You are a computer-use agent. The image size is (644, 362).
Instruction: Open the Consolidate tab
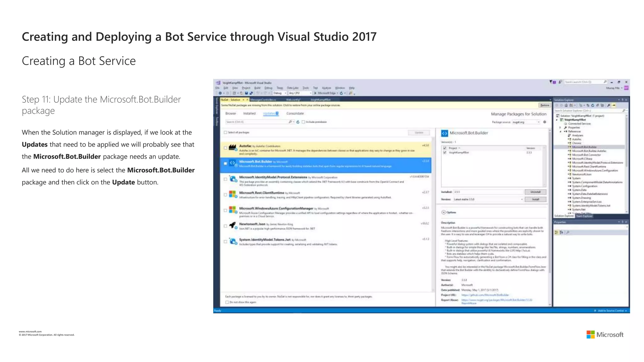pos(295,113)
